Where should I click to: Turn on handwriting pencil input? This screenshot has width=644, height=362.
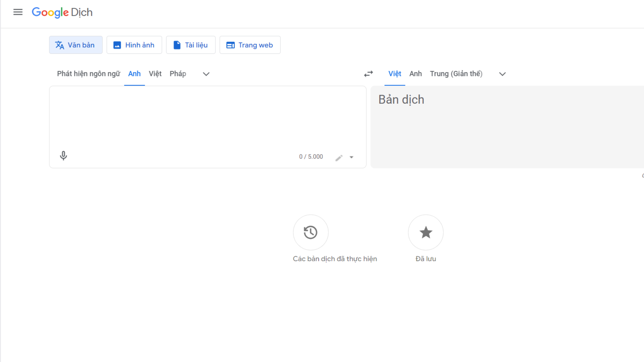click(339, 158)
